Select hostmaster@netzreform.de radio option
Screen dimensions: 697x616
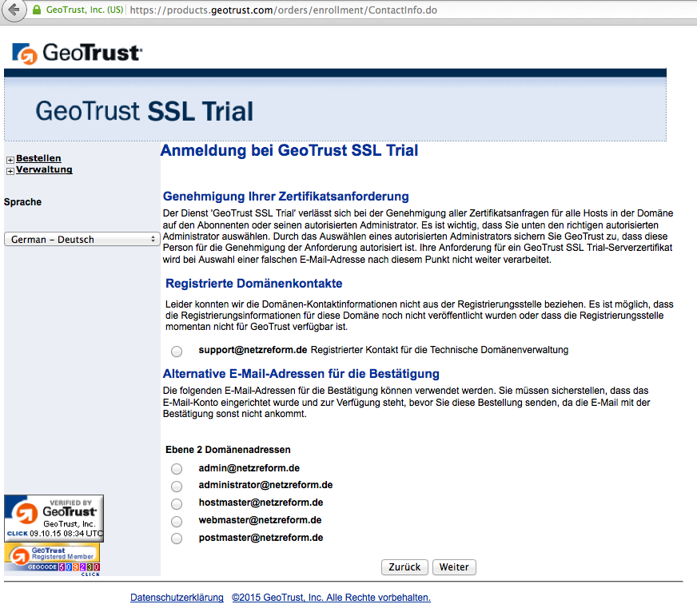[x=177, y=503]
